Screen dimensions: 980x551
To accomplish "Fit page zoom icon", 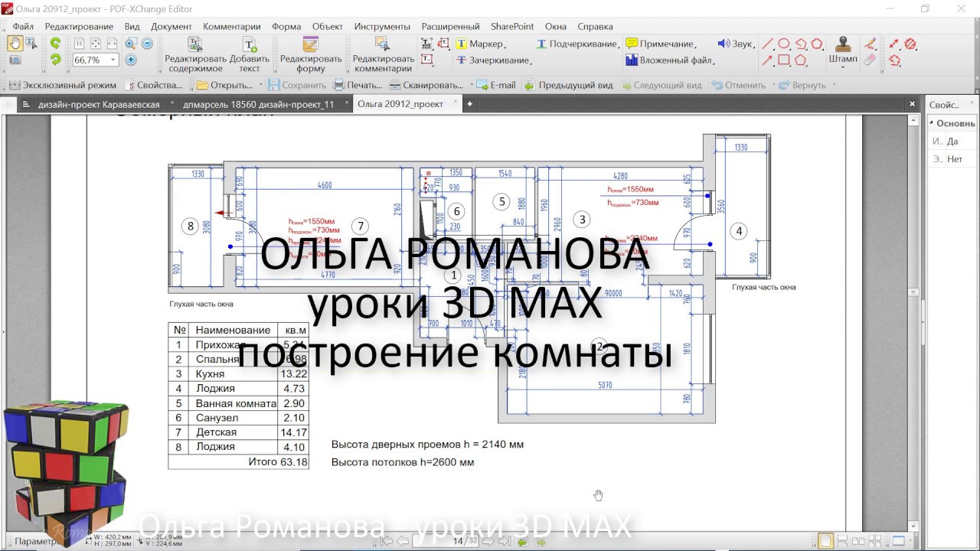I will coord(96,43).
